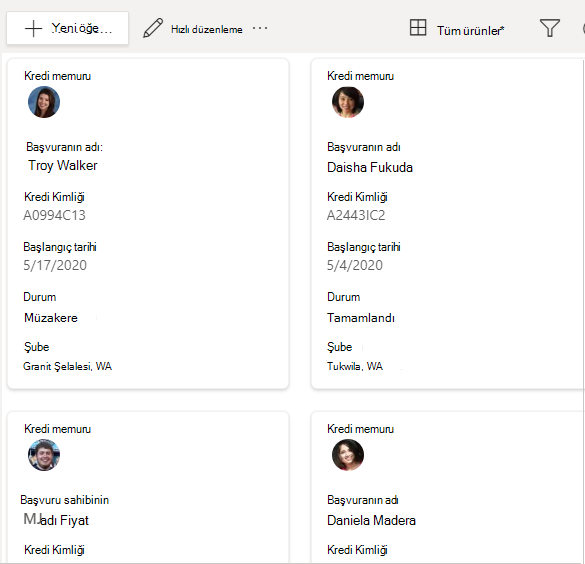Open the Tüm ürünler view dropdown

point(470,31)
